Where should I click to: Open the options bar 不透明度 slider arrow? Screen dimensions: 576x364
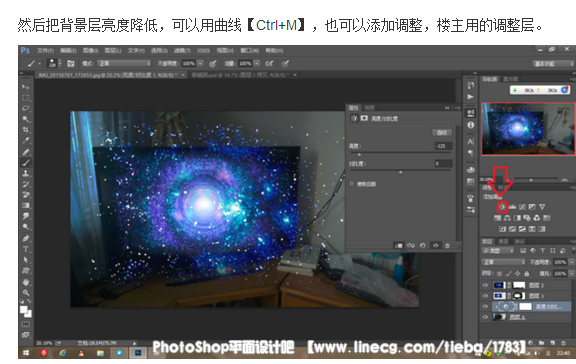coord(200,64)
